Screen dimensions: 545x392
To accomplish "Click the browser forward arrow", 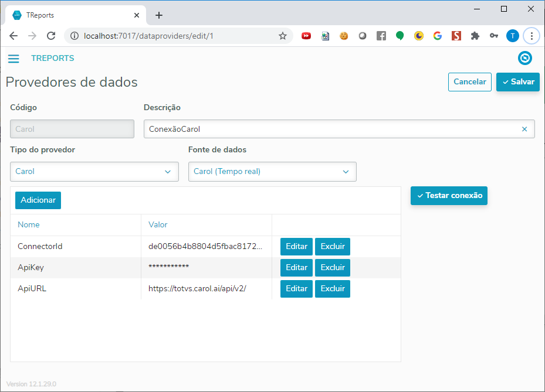I will click(32, 36).
